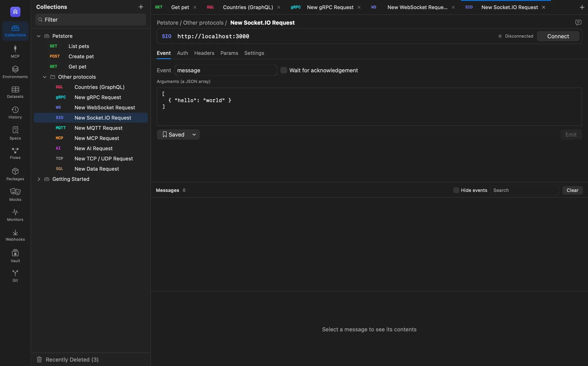Viewport: 588px width, 366px height.
Task: Switch to the Settings tab
Action: tap(254, 53)
